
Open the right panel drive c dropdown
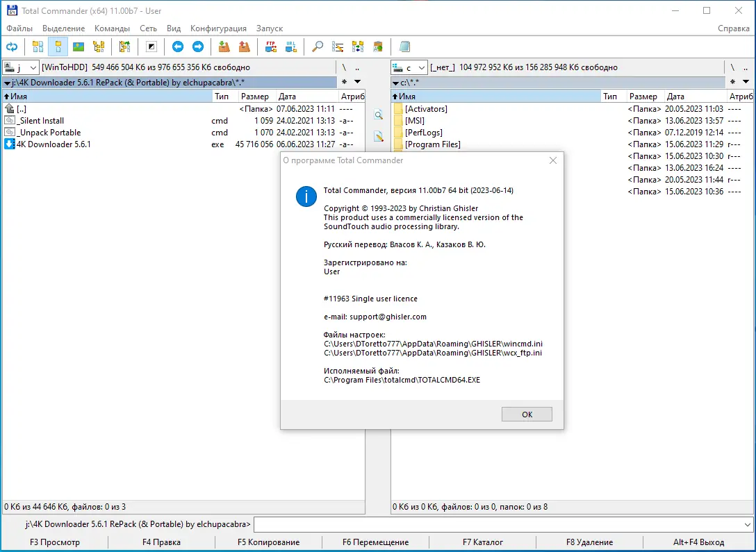tap(409, 67)
